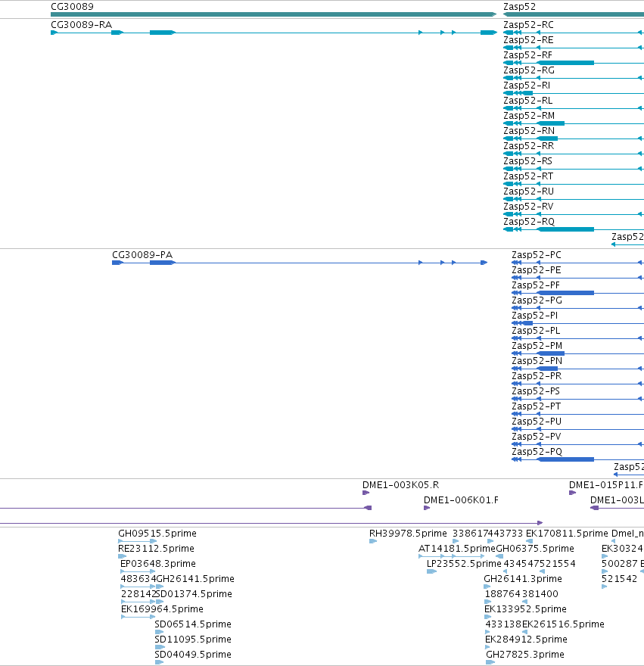Viewport: 644px width, 666px height.
Task: Open the CG30089-RA transcript label
Action: coord(82,25)
